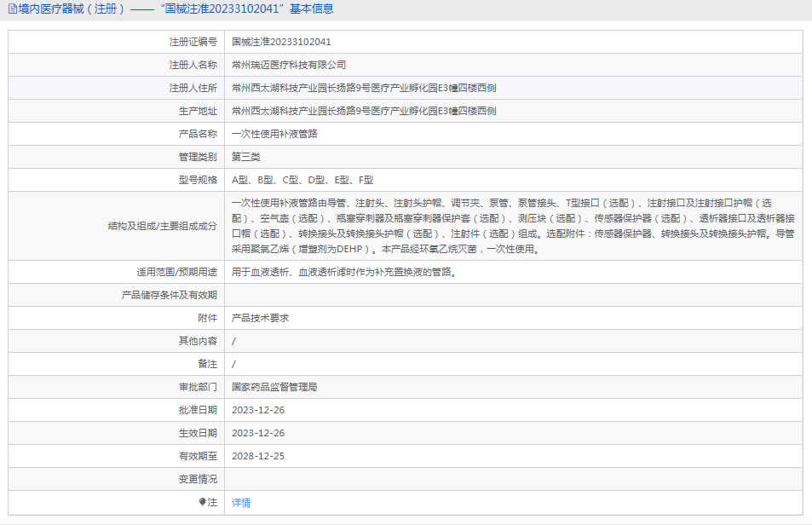Image resolution: width=812 pixels, height=525 pixels.
Task: Click the 型号规格 label
Action: coord(198,180)
